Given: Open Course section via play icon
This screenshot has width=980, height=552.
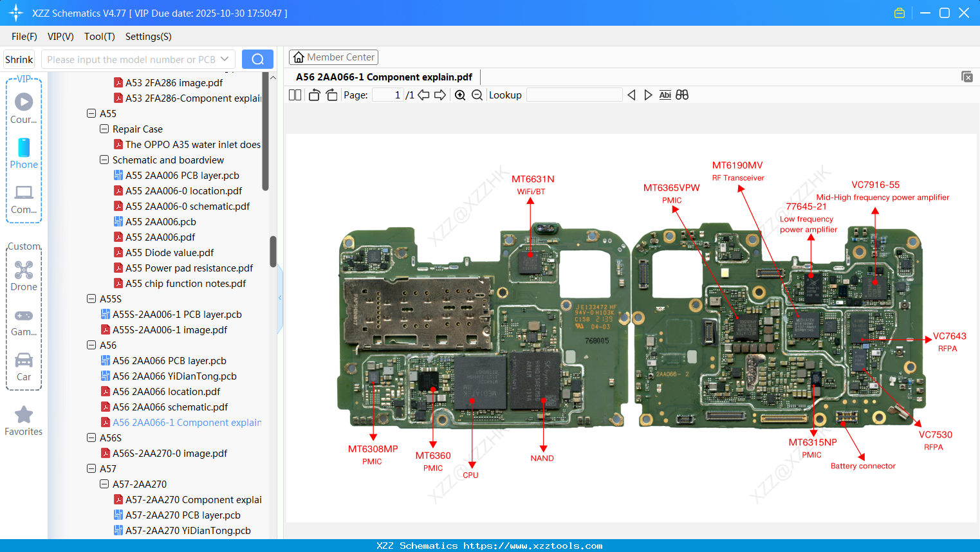Looking at the screenshot, I should tap(23, 102).
